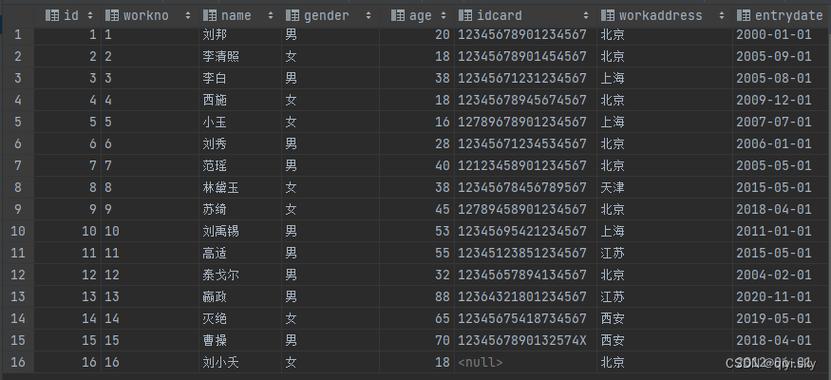Click the id column table icon
Viewport: 831px width, 380px height.
click(52, 16)
